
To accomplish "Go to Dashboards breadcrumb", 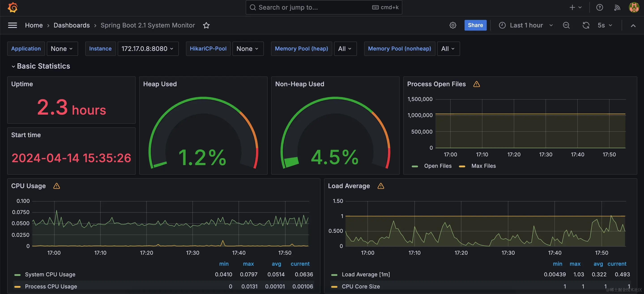I will pyautogui.click(x=72, y=25).
